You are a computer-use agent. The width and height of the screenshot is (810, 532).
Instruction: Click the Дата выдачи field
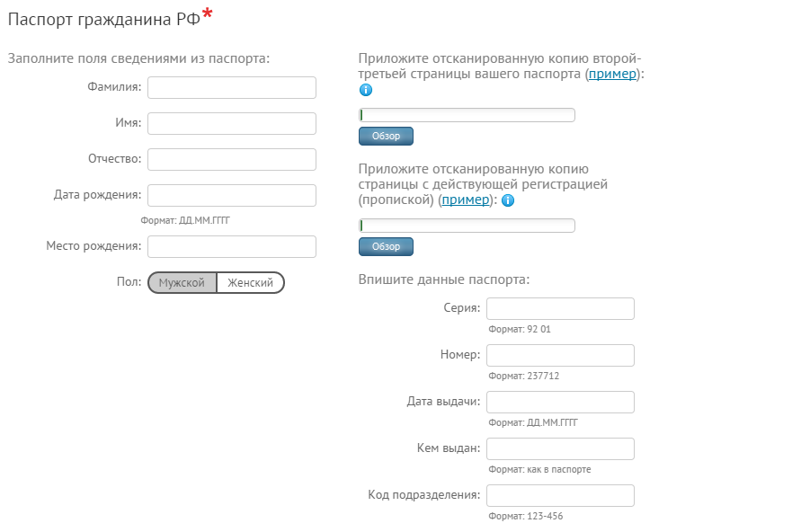[560, 402]
